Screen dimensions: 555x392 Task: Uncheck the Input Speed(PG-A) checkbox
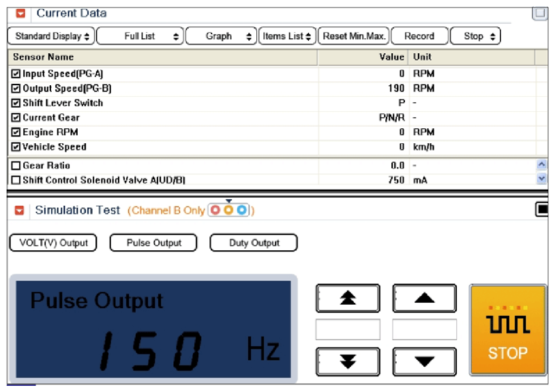[x=16, y=74]
